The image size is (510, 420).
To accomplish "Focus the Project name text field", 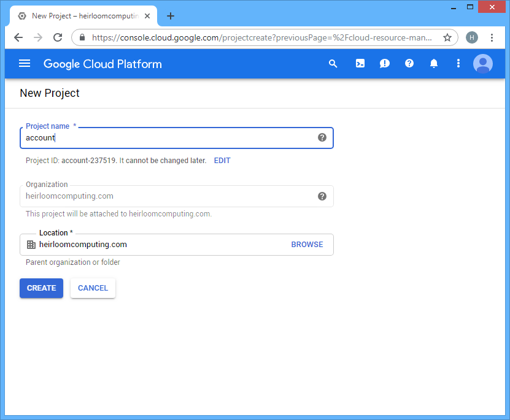I will (177, 138).
